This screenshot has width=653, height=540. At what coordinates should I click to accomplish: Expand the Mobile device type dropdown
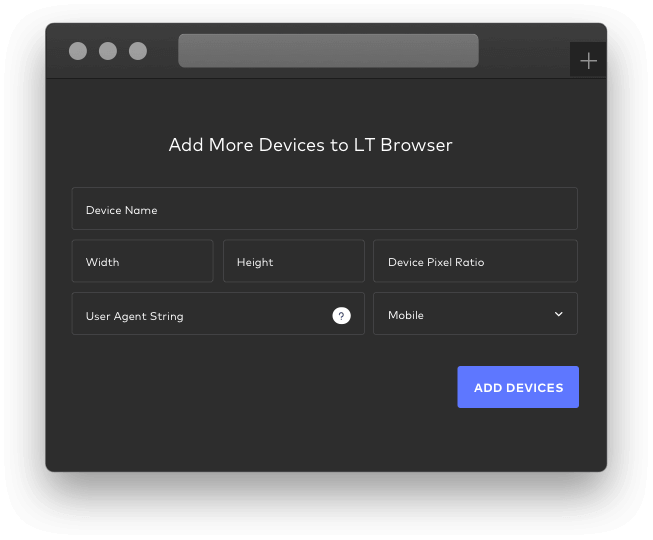pyautogui.click(x=475, y=314)
